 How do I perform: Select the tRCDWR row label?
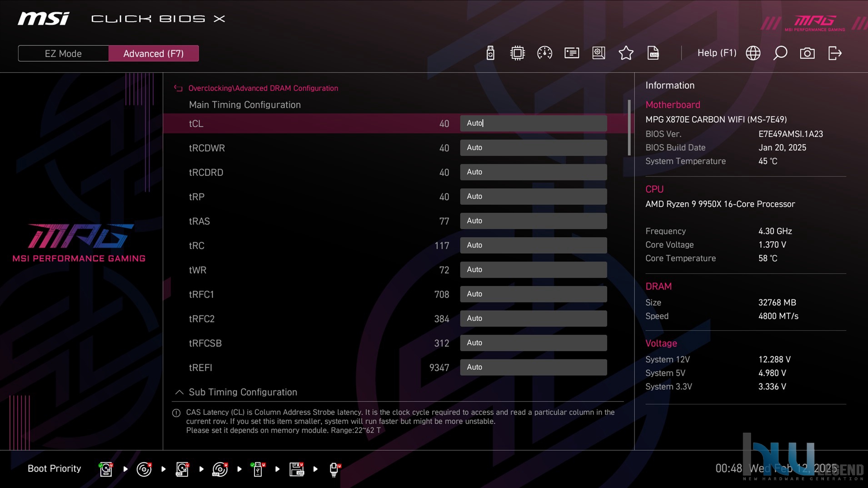pyautogui.click(x=207, y=148)
